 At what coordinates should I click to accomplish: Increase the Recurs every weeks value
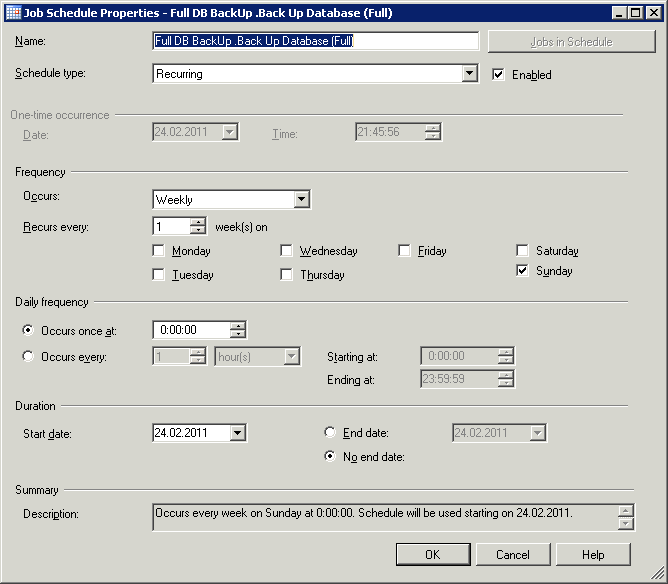pos(198,222)
